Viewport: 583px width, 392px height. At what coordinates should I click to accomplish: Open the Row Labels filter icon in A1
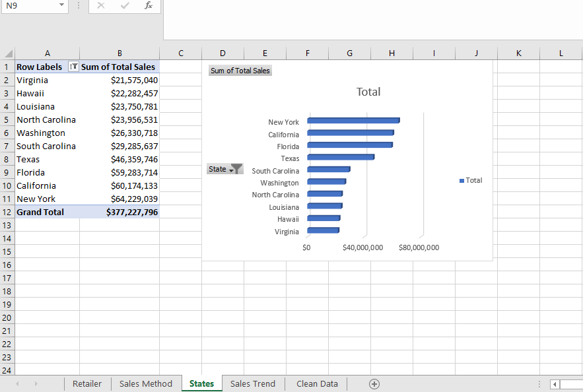[73, 67]
